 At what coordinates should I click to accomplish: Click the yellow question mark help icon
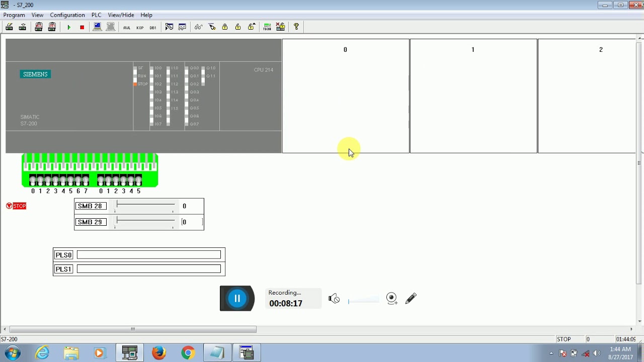coord(296,27)
